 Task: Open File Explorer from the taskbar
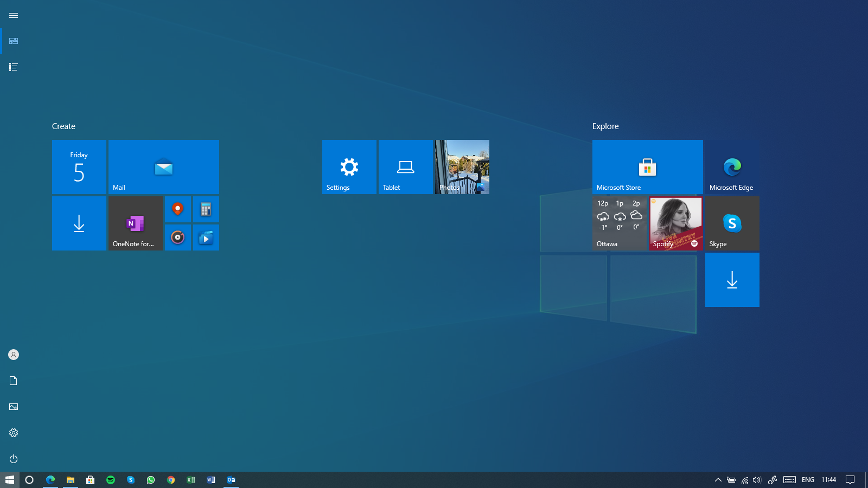click(x=71, y=480)
